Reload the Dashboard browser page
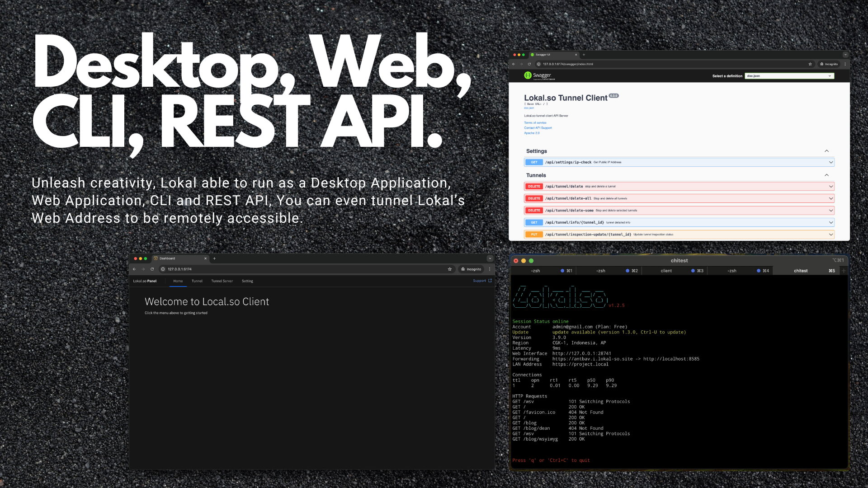Viewport: 868px width, 488px height. [x=152, y=269]
